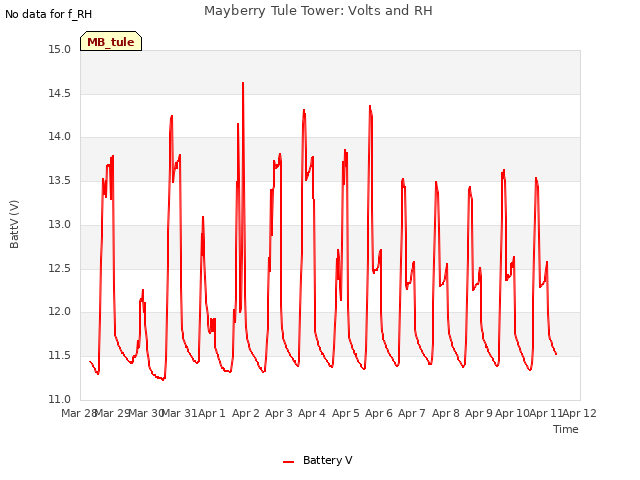Select the 'No data for f_RH' message
The height and width of the screenshot is (480, 640).
[x=49, y=14]
